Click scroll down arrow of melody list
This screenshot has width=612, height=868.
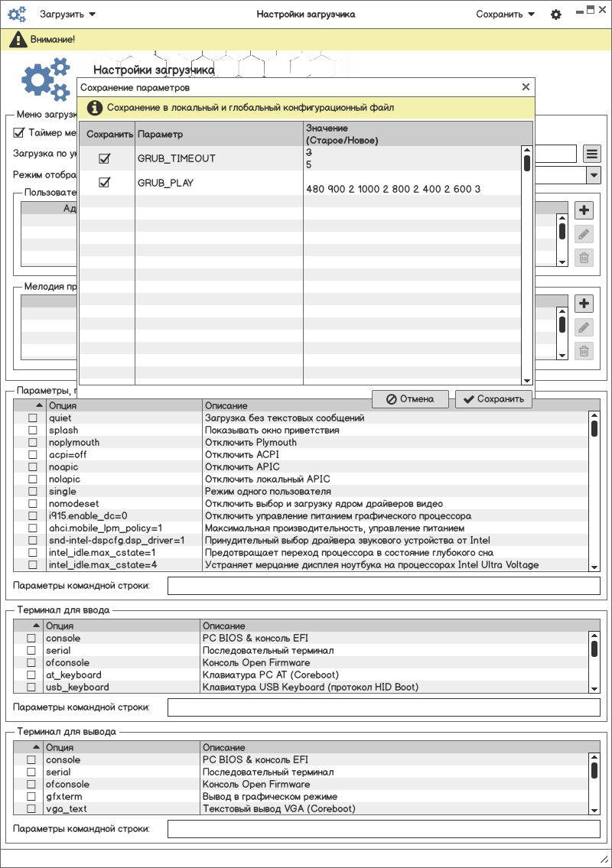[562, 356]
